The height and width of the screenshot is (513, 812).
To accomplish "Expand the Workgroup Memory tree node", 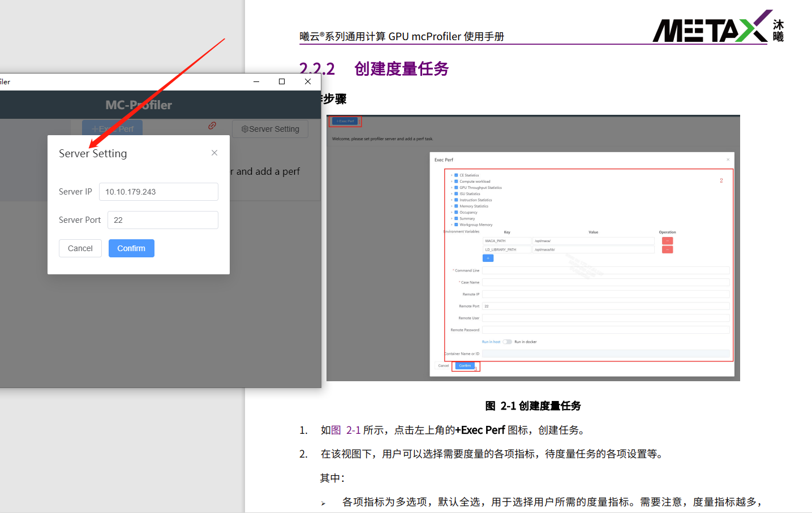I will click(452, 225).
